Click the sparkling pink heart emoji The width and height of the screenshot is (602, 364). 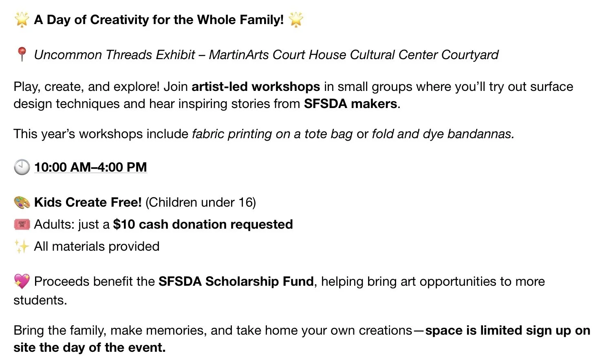[x=22, y=281]
